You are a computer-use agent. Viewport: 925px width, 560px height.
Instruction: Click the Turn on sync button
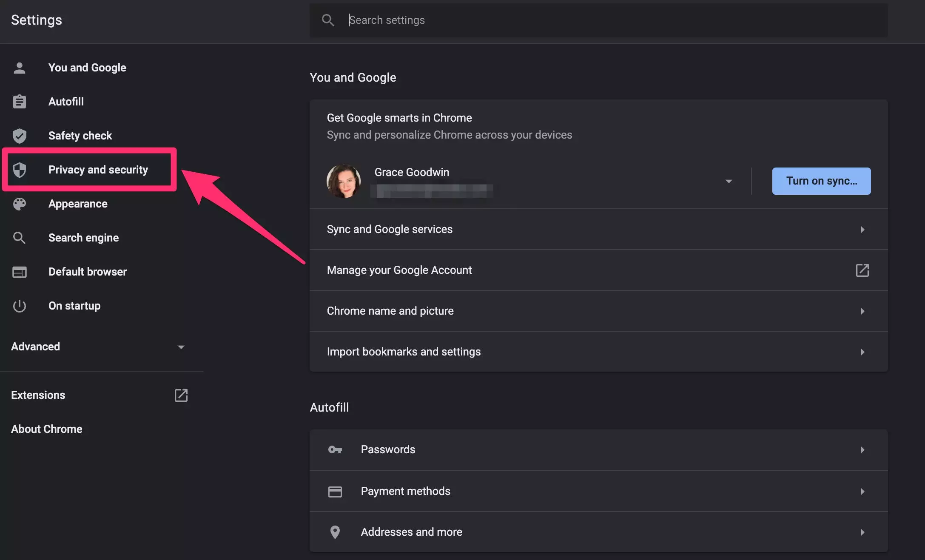821,181
